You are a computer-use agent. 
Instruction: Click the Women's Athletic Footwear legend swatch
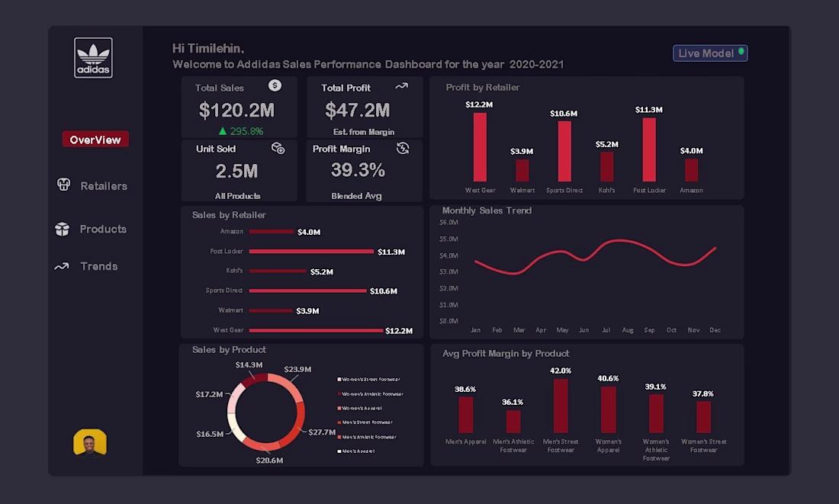[339, 393]
